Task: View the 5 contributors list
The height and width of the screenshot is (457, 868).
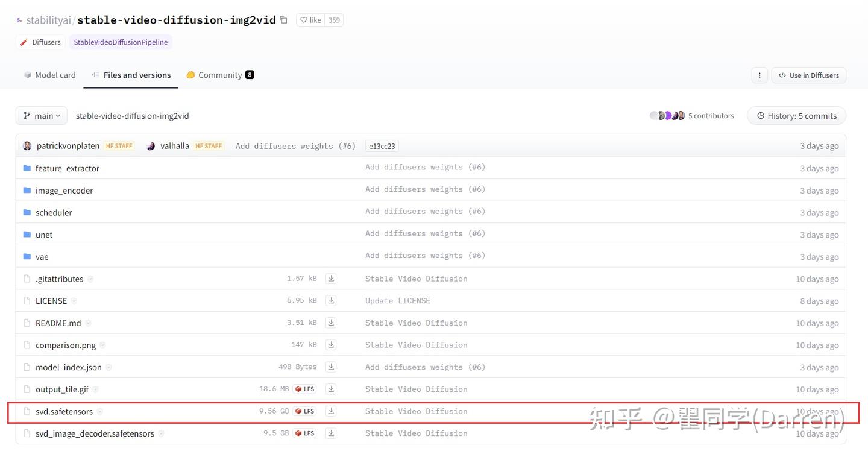Action: click(711, 116)
